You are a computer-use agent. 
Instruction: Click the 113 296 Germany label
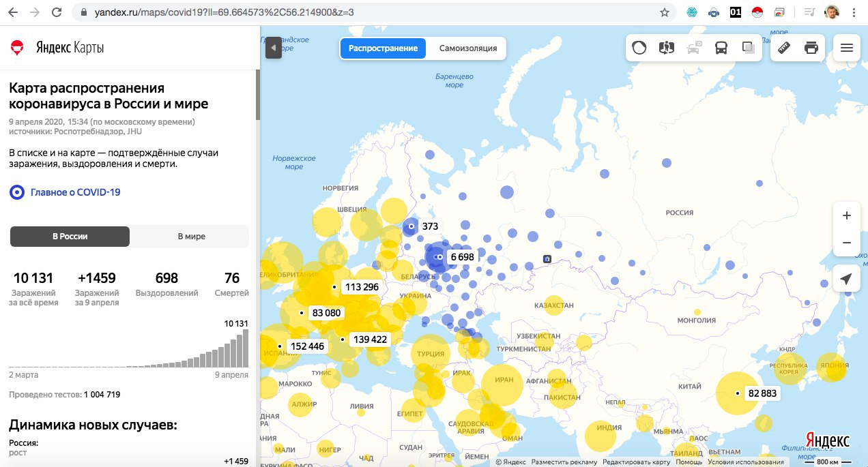(x=361, y=287)
